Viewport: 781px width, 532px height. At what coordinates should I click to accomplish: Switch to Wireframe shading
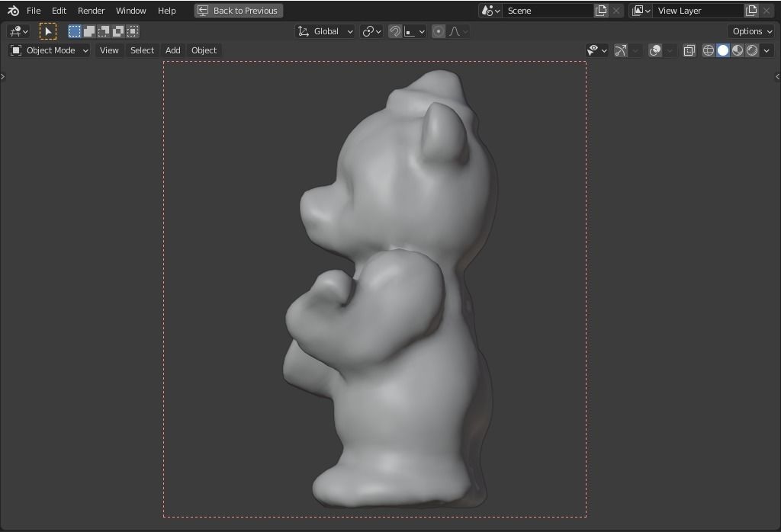tap(709, 50)
